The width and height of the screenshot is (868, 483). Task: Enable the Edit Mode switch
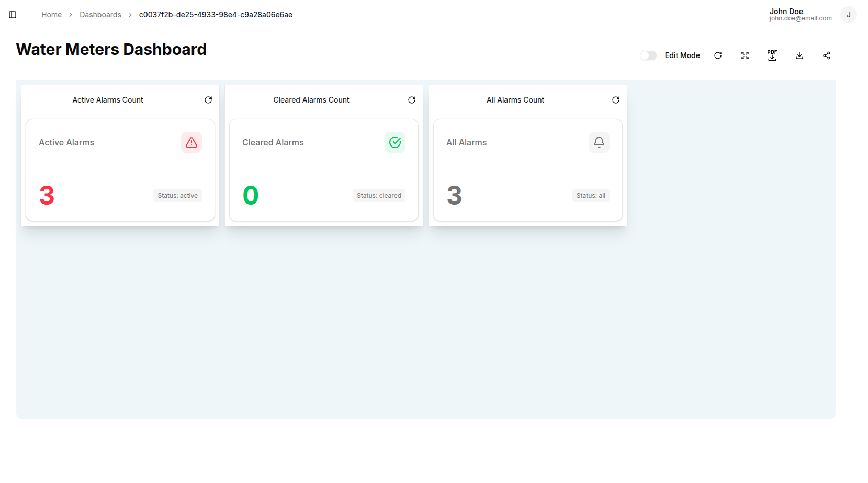648,55
